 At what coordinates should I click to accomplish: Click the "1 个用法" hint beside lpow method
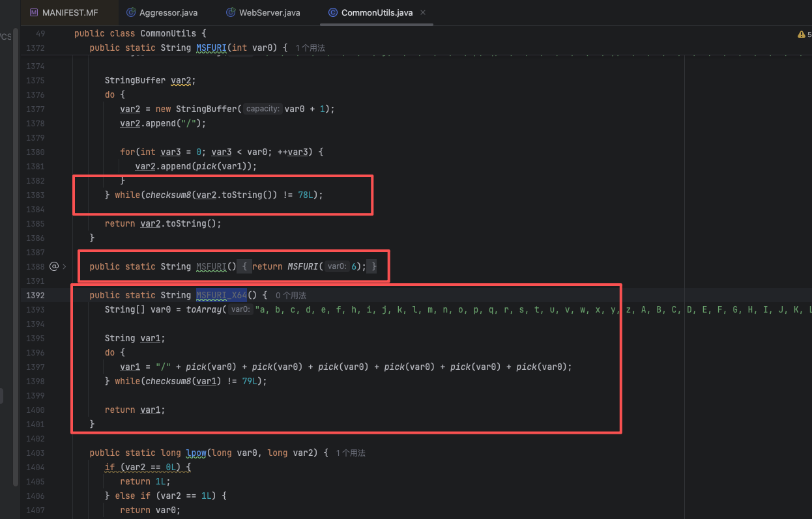[351, 453]
